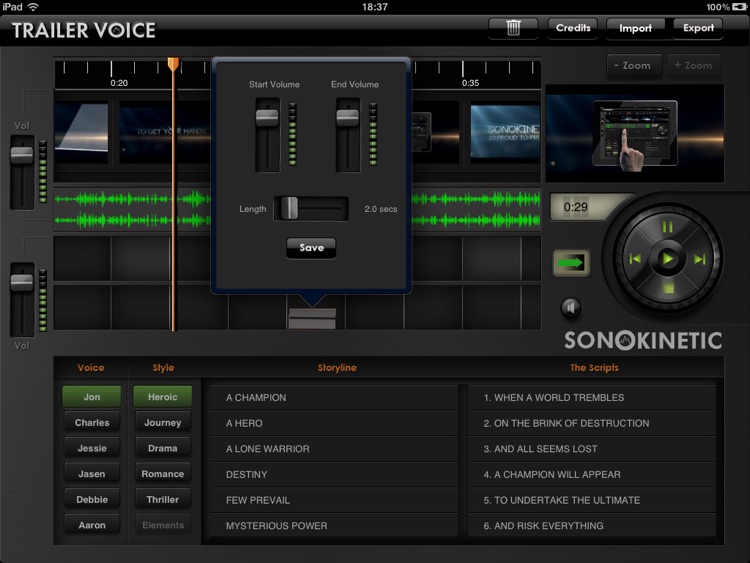The width and height of the screenshot is (750, 563).
Task: Stop playback with the square button
Action: [x=668, y=288]
